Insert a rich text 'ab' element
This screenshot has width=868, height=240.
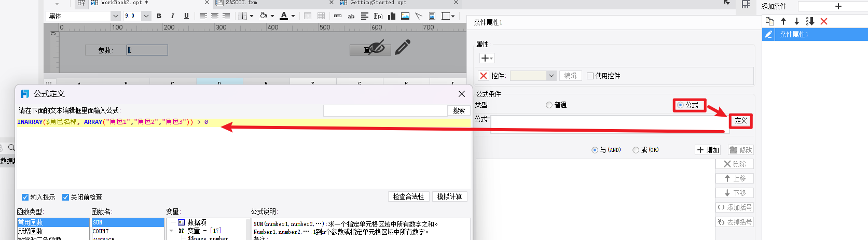pyautogui.click(x=351, y=16)
